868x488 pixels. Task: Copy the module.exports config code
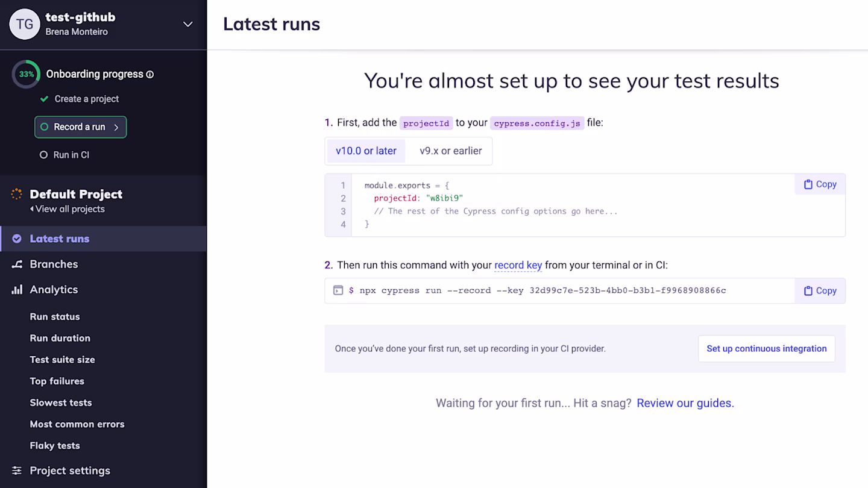[820, 184]
